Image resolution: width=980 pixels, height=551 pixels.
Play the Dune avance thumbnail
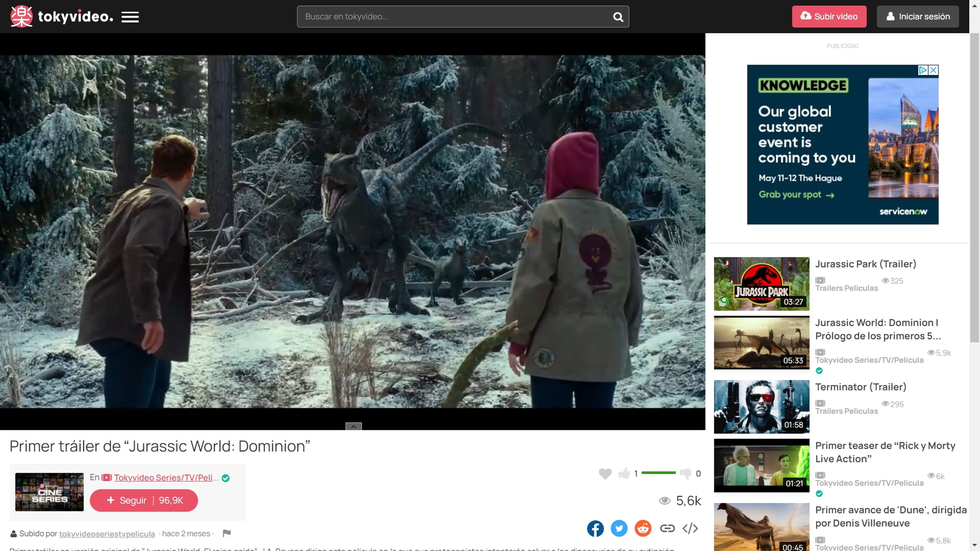761,527
